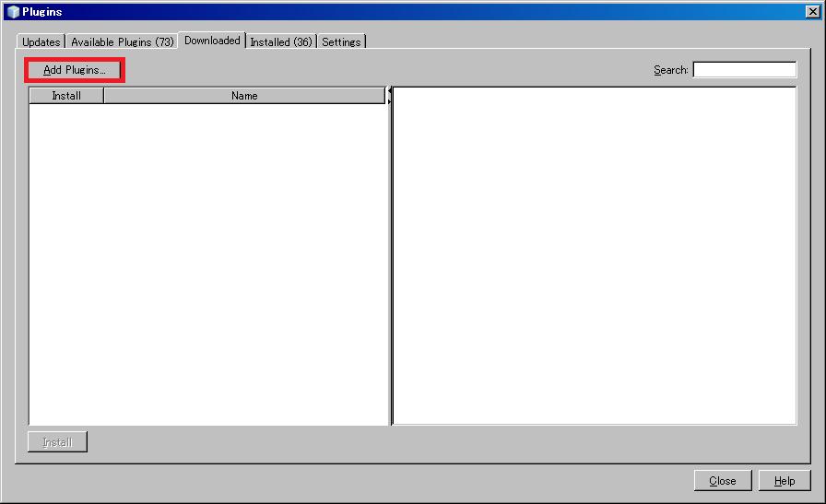The height and width of the screenshot is (504, 826).
Task: Click the Add Plugins... button
Action: (75, 70)
